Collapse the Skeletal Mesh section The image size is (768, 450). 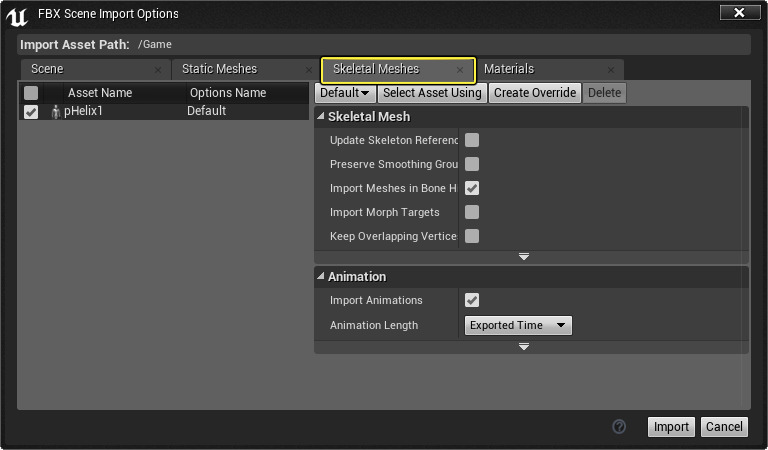point(321,117)
